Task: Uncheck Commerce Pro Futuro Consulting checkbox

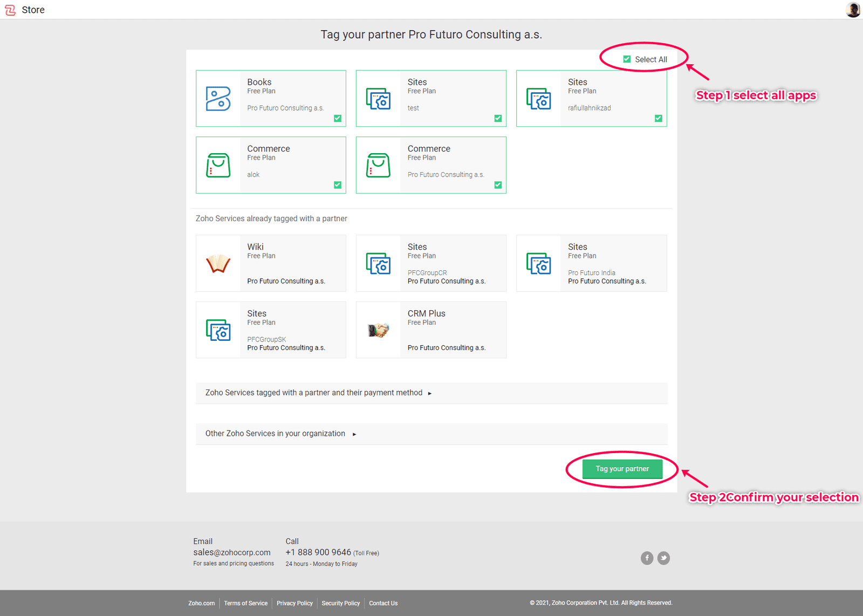Action: coord(498,185)
